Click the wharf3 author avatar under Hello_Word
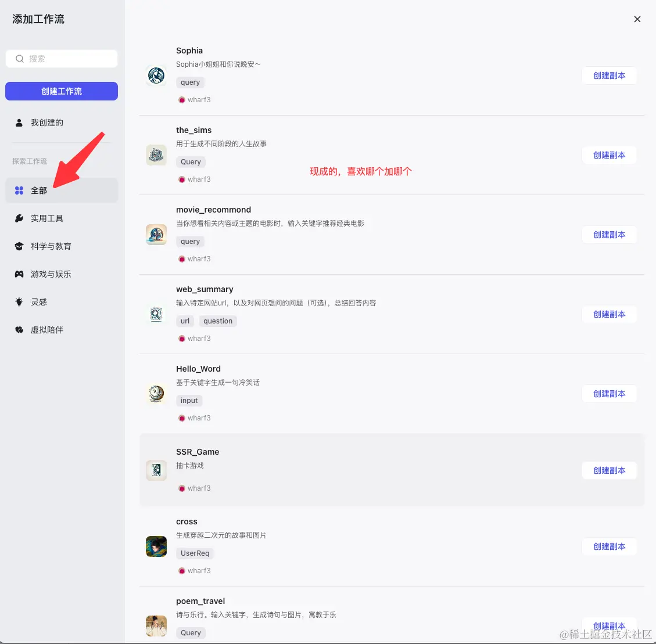This screenshot has width=656, height=644. 181,418
